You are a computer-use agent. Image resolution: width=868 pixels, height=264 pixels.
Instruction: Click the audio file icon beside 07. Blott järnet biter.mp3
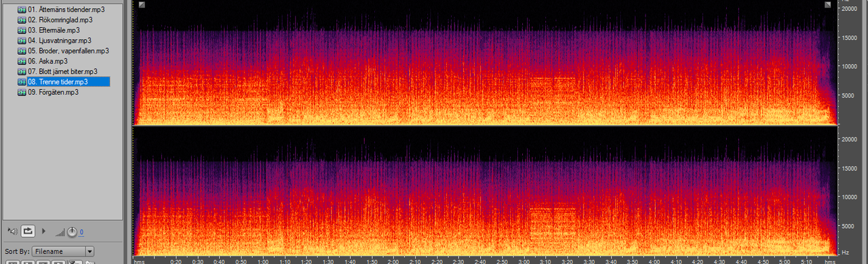point(22,71)
